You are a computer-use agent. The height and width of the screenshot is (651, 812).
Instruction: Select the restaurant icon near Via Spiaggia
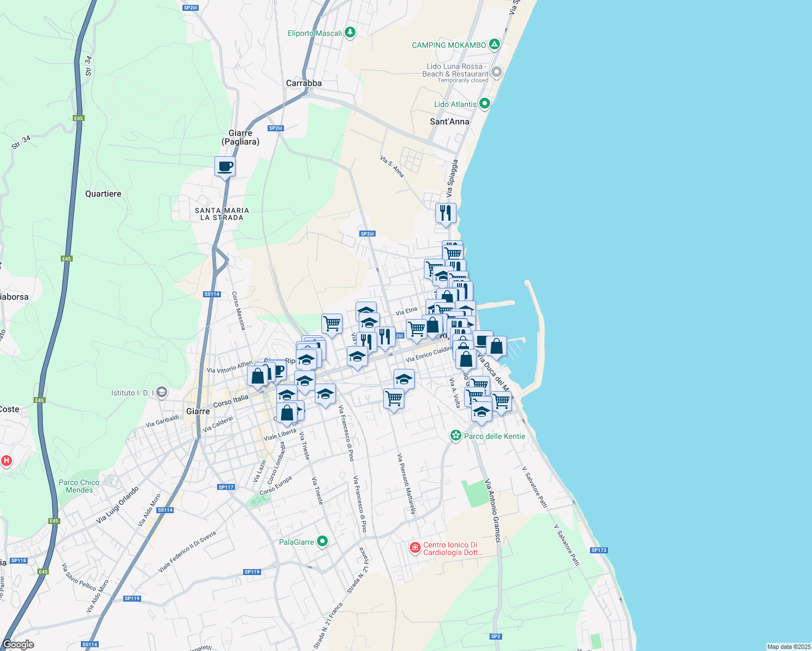coord(445,213)
